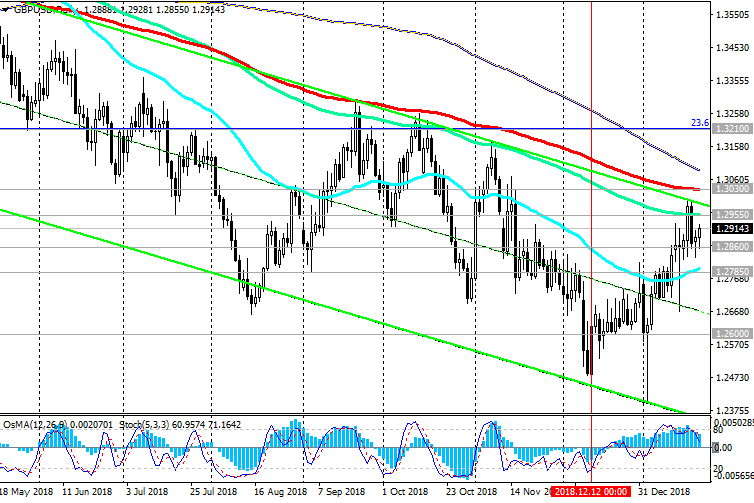The image size is (754, 503).
Task: Select the Stoch(5,3,3) indicator label
Action: pos(180,425)
